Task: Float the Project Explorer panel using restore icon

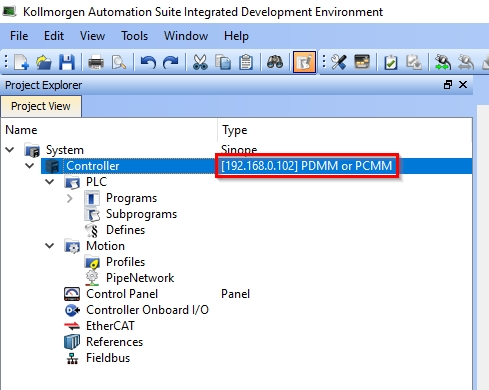Action: point(448,85)
